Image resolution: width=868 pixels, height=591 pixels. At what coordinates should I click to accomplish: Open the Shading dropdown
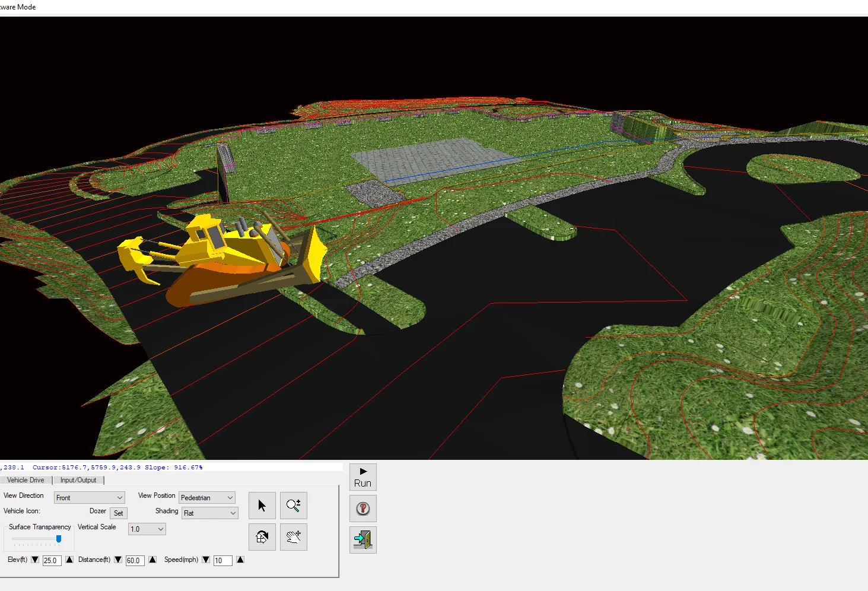209,513
